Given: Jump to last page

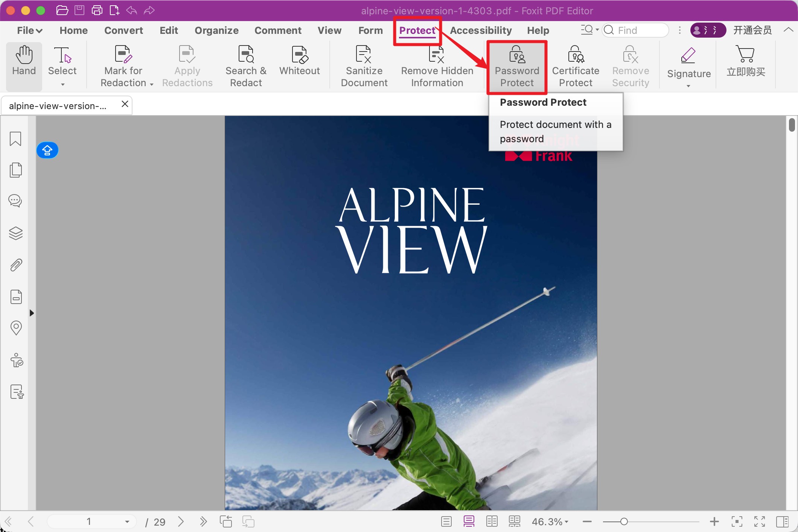Looking at the screenshot, I should tap(203, 521).
